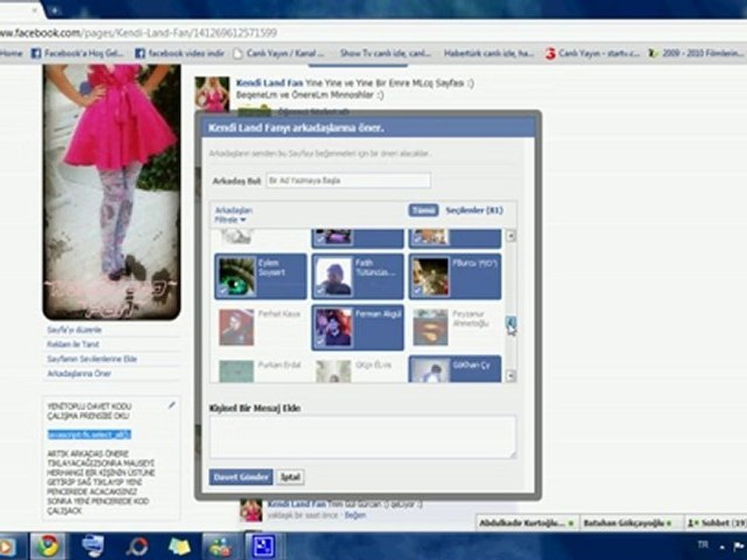Image resolution: width=747 pixels, height=560 pixels.
Task: Switch to the Tümü tab
Action: coord(423,210)
